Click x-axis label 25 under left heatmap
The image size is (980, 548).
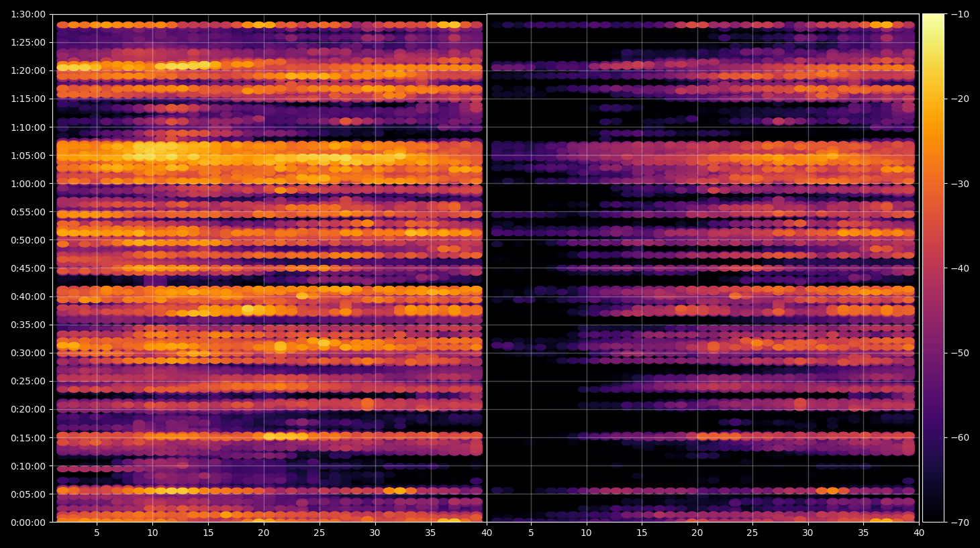point(320,533)
